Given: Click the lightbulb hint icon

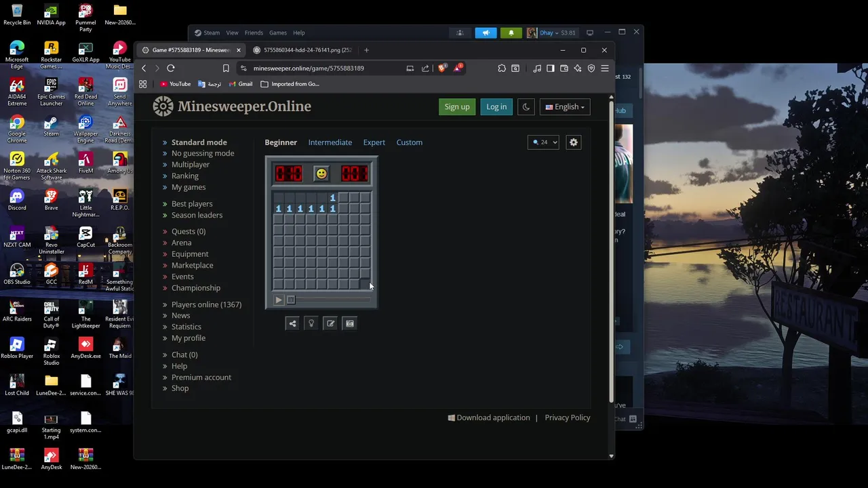Looking at the screenshot, I should (x=311, y=323).
